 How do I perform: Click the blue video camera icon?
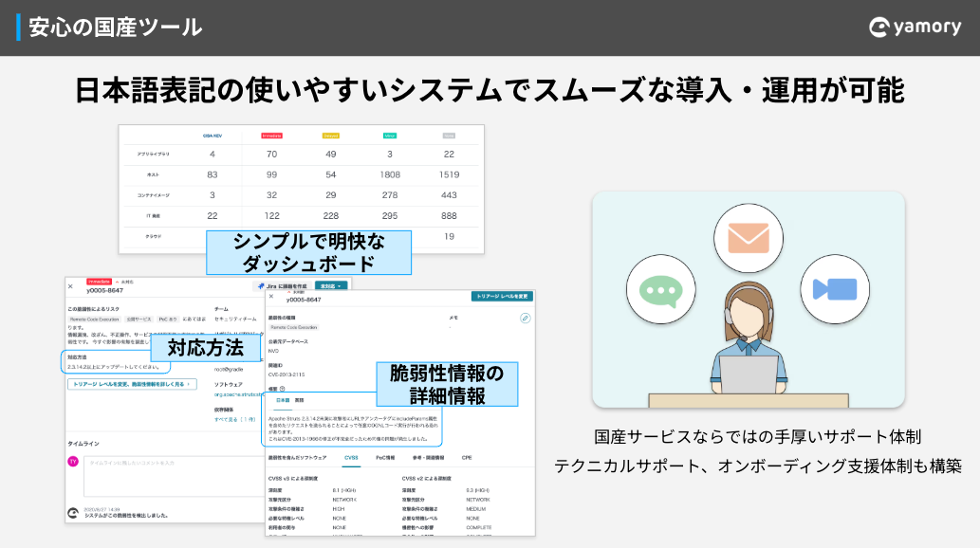point(834,289)
